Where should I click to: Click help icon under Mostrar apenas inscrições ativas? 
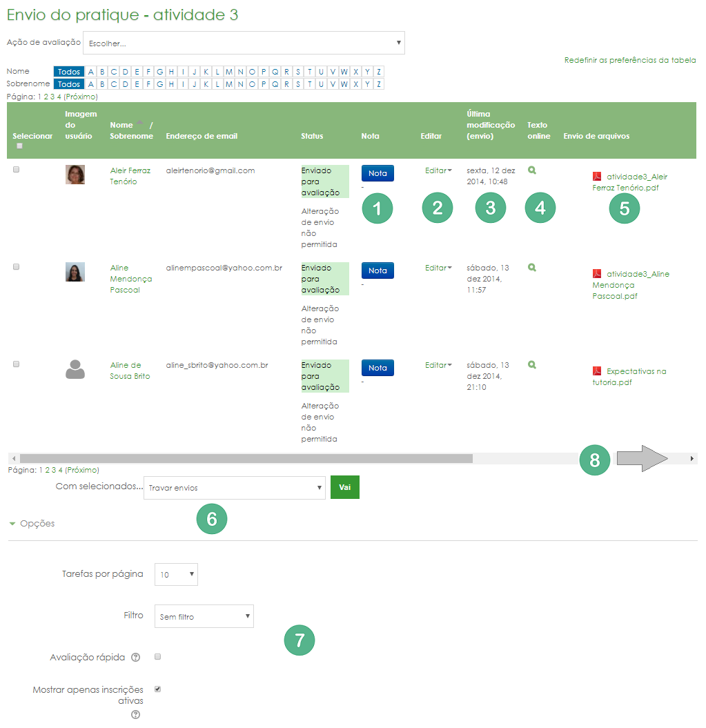point(135,714)
